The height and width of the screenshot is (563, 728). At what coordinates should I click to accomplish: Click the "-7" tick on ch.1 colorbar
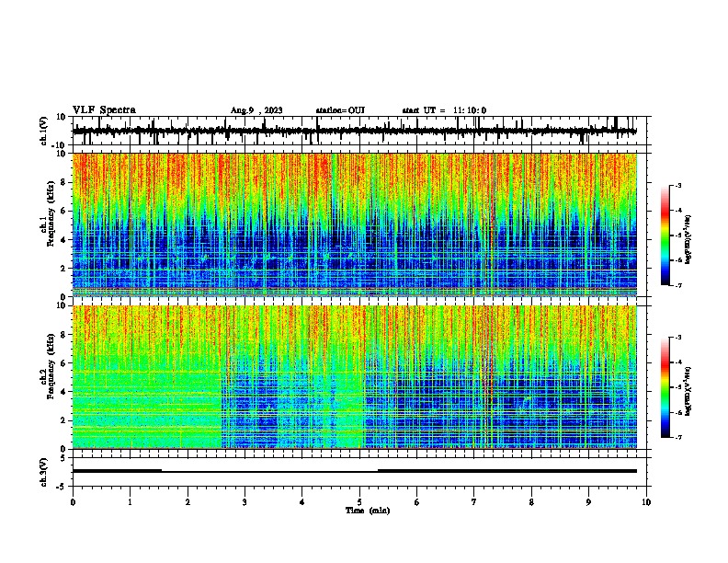pos(677,285)
